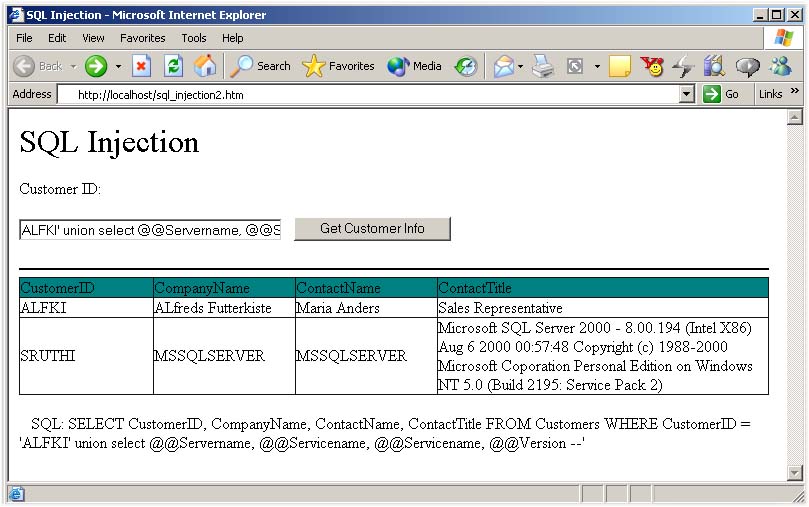The image size is (809, 507).
Task: Click the IE icon in the title bar
Action: point(17,14)
